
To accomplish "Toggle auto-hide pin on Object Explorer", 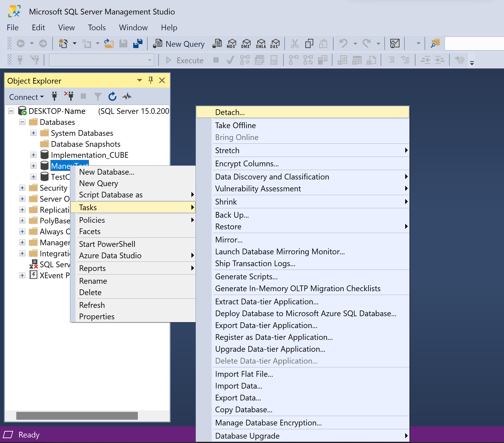I will tap(151, 80).
